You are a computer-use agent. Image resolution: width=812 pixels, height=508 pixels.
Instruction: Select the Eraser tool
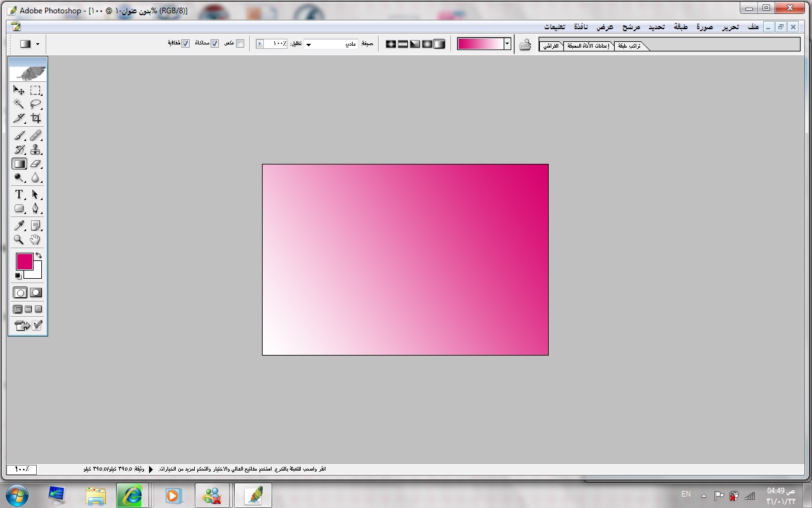[36, 164]
